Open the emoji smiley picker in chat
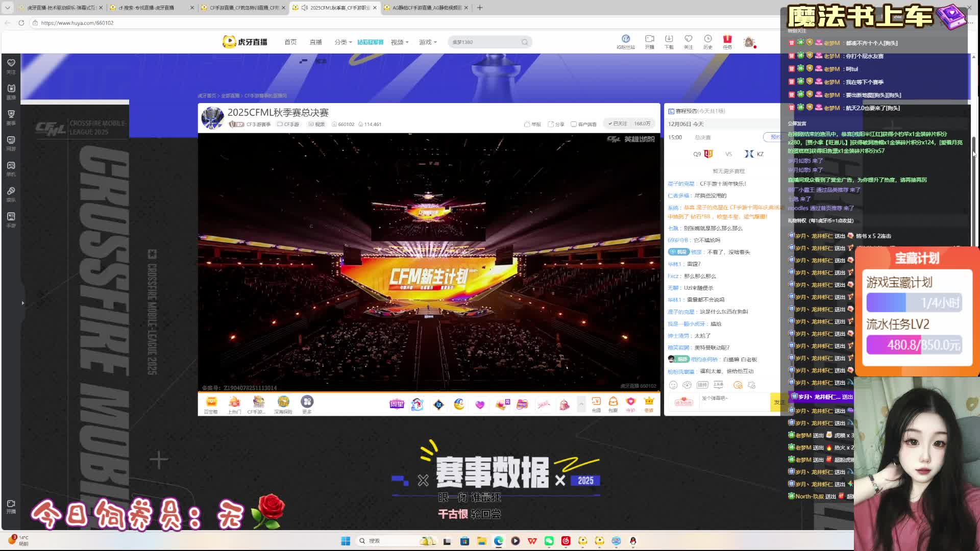The image size is (980, 551). pos(673,385)
